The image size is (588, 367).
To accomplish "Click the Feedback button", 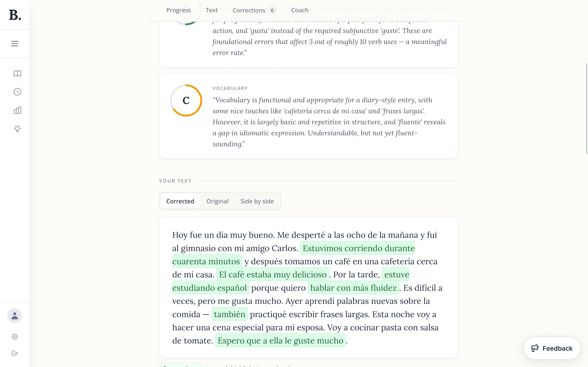I will [552, 348].
